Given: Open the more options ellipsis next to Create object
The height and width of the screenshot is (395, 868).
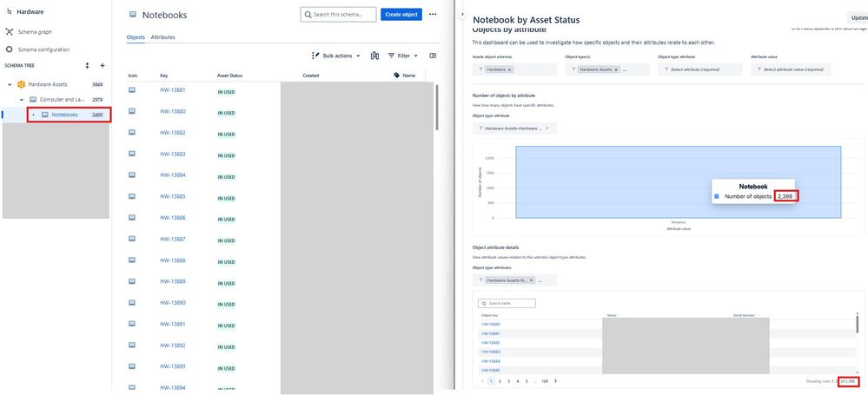Looking at the screenshot, I should (433, 15).
